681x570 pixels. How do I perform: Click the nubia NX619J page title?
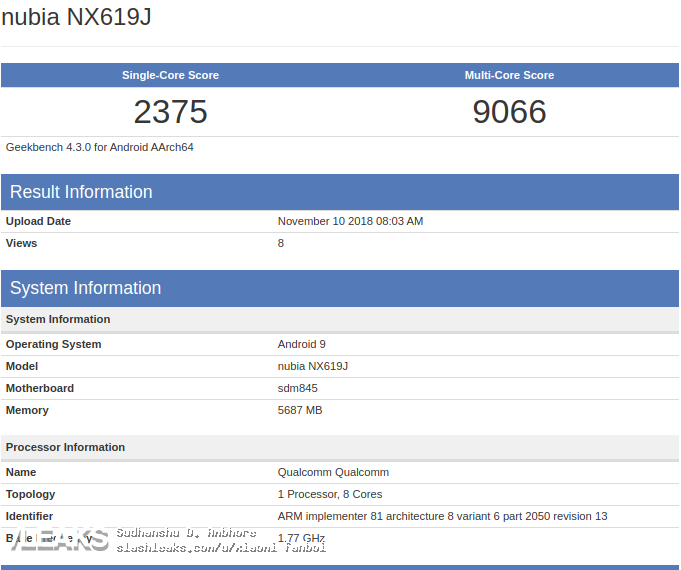[x=76, y=17]
